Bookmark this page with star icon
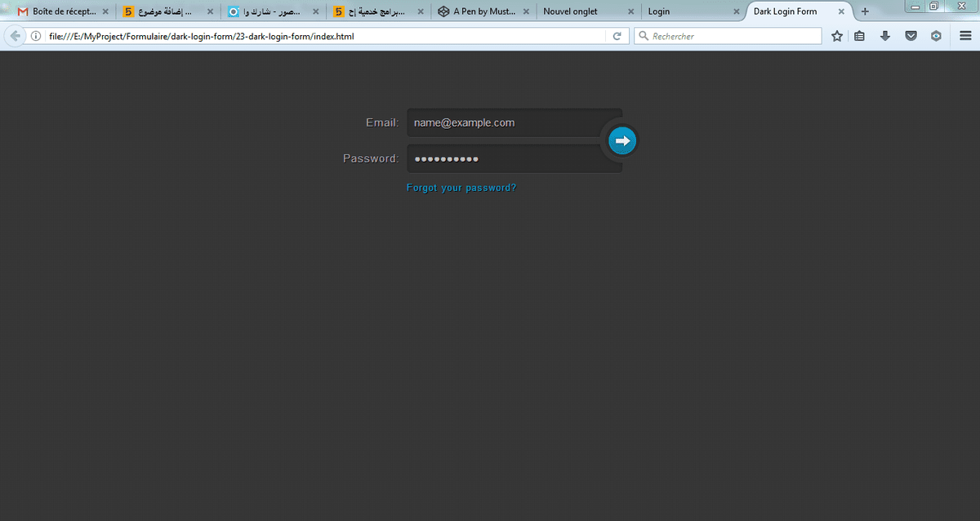This screenshot has width=980, height=521. tap(837, 36)
